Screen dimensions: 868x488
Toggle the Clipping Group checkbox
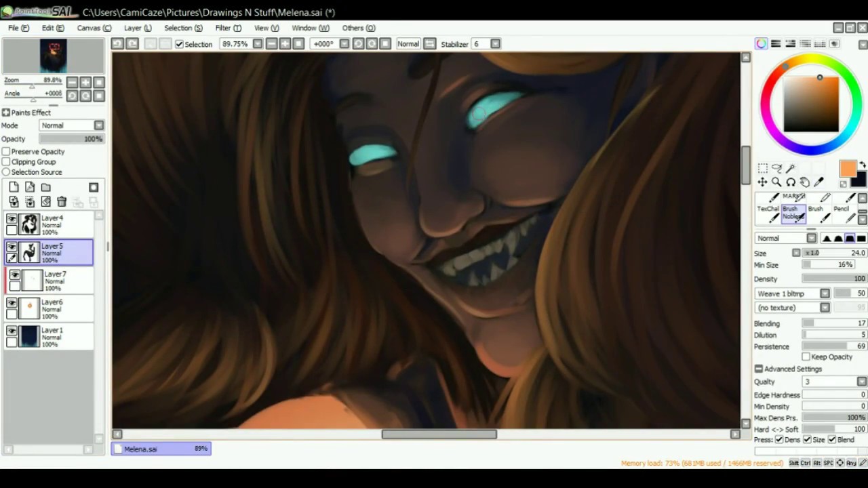coord(6,162)
